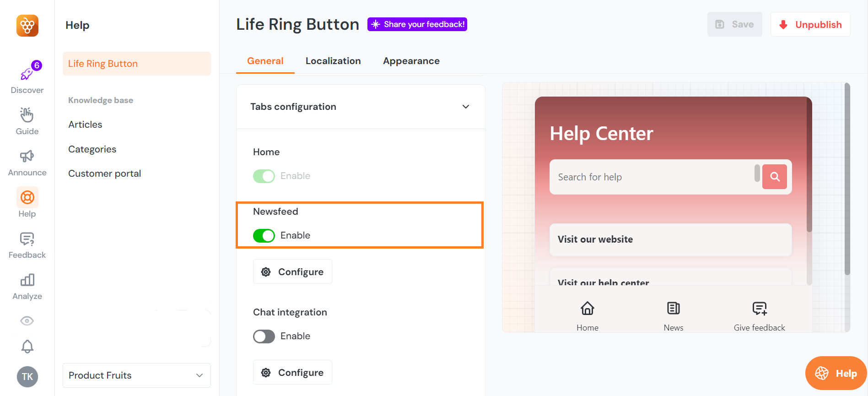
Task: Disable the Newsfeed Enable toggle
Action: pos(264,235)
